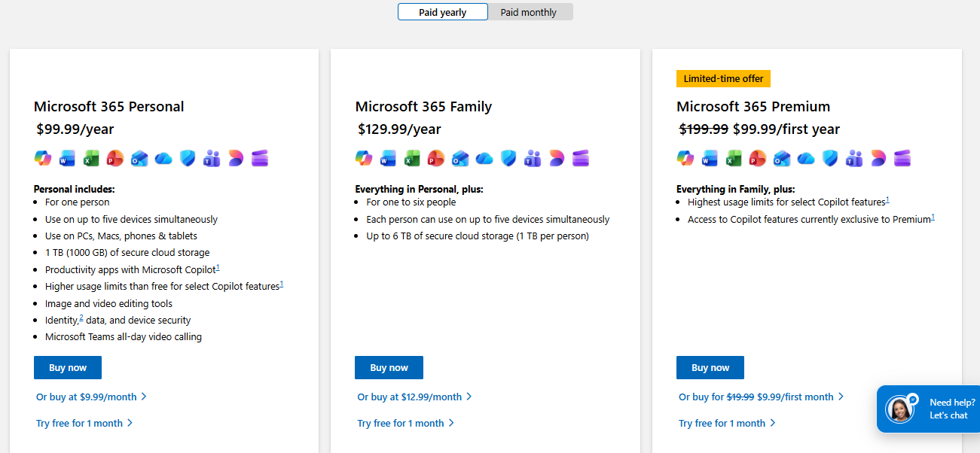Open 'Or buy for $9.99/first month' Premium link

(x=761, y=397)
